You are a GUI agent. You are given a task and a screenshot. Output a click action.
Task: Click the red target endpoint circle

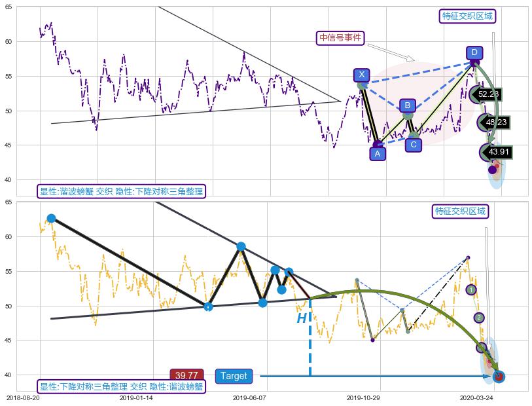tap(499, 377)
